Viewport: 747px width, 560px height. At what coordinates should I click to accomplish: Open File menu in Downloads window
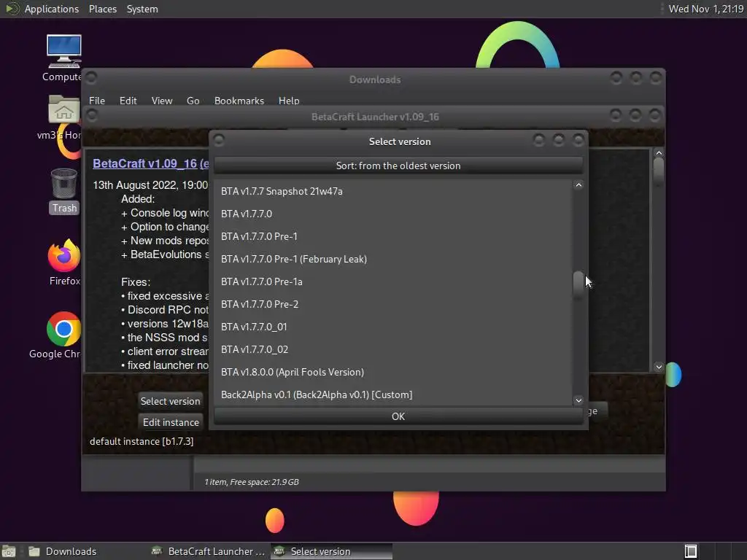(x=97, y=101)
